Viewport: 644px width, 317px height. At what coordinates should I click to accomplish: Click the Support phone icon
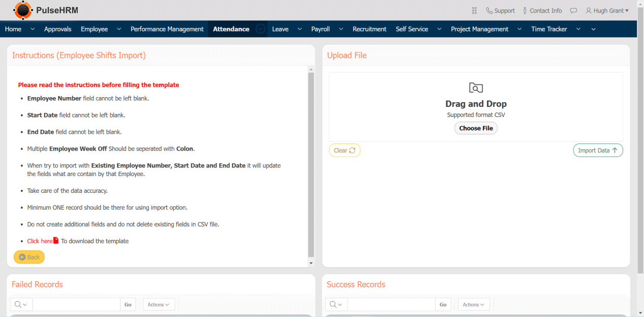(x=489, y=11)
